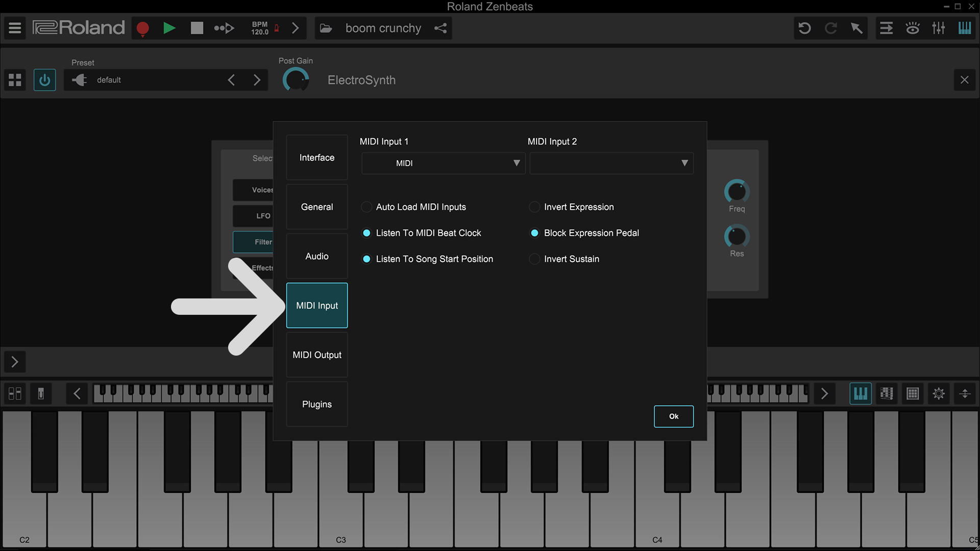The height and width of the screenshot is (551, 980).
Task: Click the Play button in toolbar
Action: pos(169,28)
